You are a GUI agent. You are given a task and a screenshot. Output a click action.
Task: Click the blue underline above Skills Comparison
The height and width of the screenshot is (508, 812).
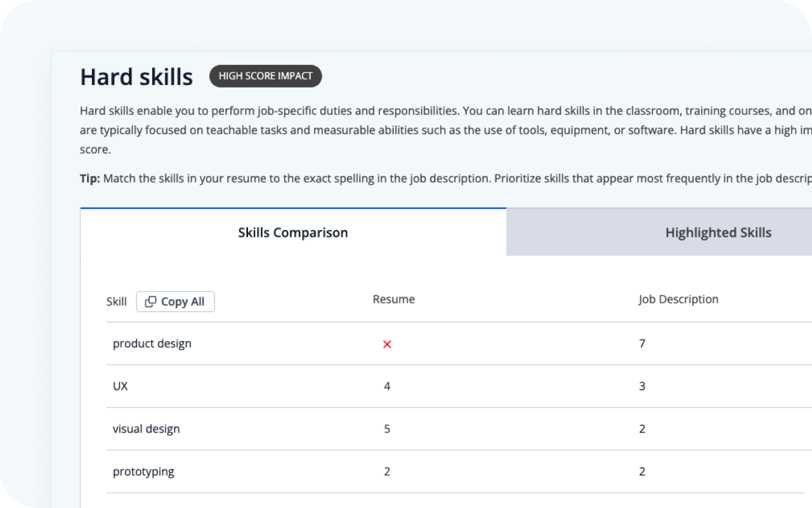click(x=293, y=208)
